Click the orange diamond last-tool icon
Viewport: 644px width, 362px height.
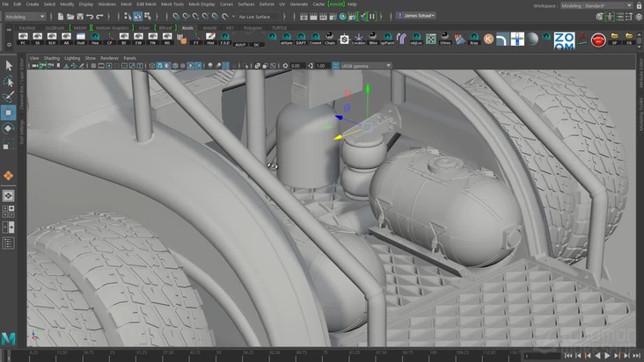coord(8,176)
